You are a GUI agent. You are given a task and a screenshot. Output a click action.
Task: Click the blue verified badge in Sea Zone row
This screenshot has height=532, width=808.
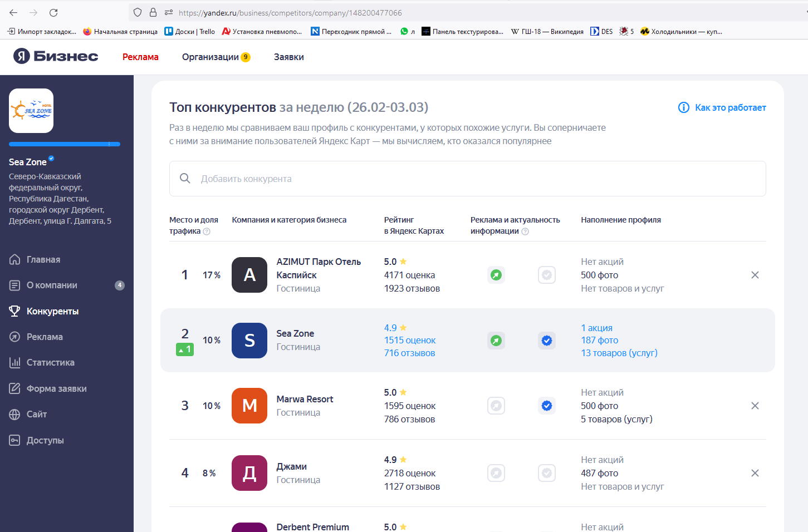(x=547, y=341)
